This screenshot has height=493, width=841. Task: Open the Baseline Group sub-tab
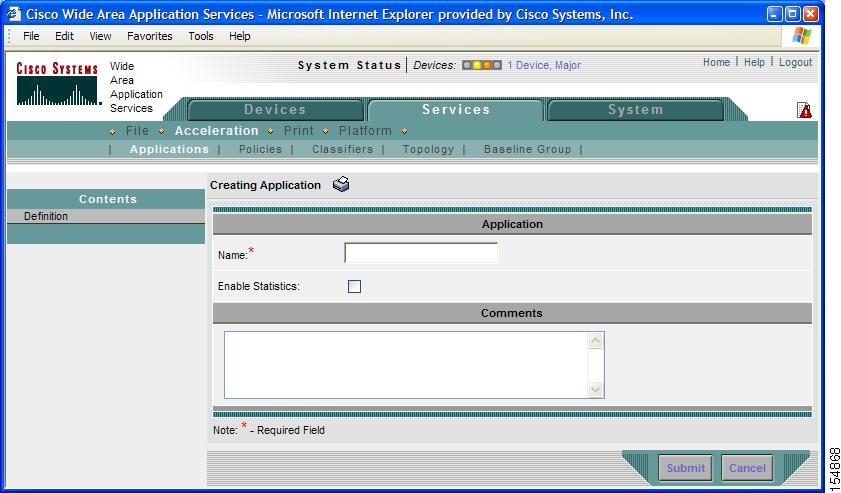click(527, 149)
